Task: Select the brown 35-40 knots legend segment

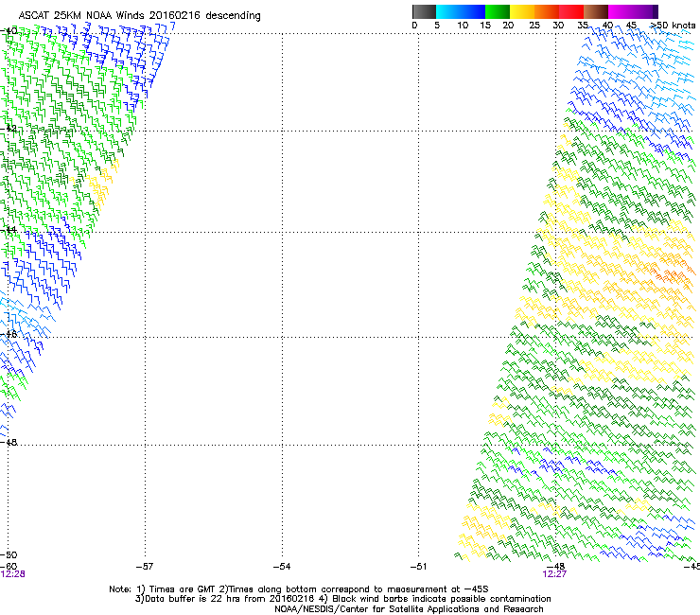Action: click(x=596, y=11)
